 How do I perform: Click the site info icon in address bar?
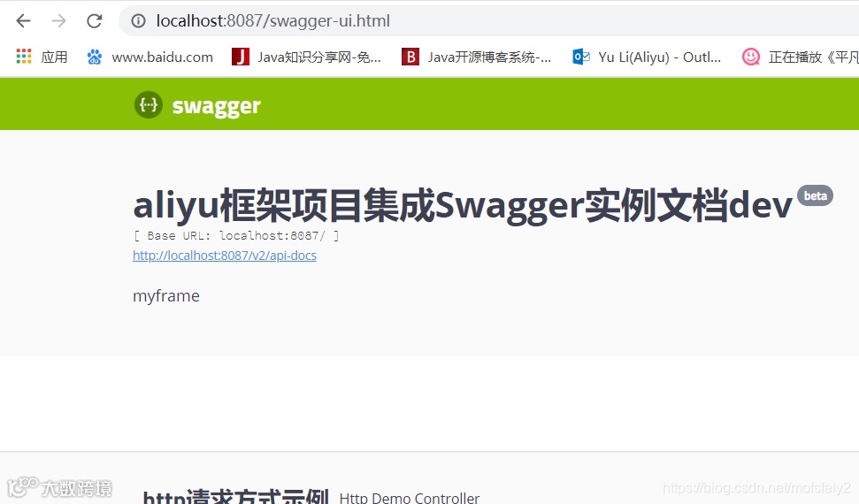pyautogui.click(x=138, y=21)
